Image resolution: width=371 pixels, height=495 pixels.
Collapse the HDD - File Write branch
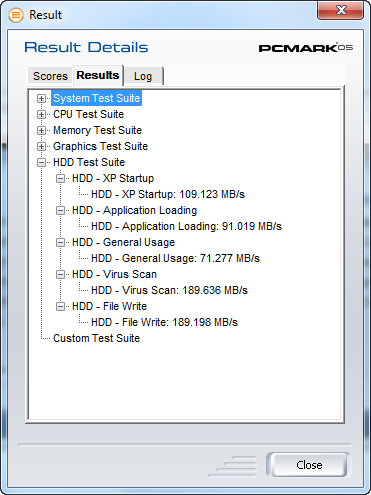tap(60, 306)
